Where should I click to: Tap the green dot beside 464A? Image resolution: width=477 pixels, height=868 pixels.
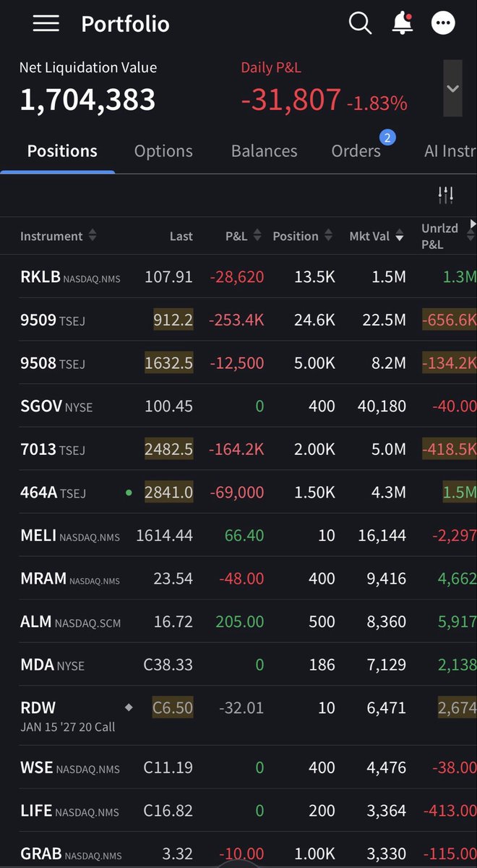click(x=129, y=493)
